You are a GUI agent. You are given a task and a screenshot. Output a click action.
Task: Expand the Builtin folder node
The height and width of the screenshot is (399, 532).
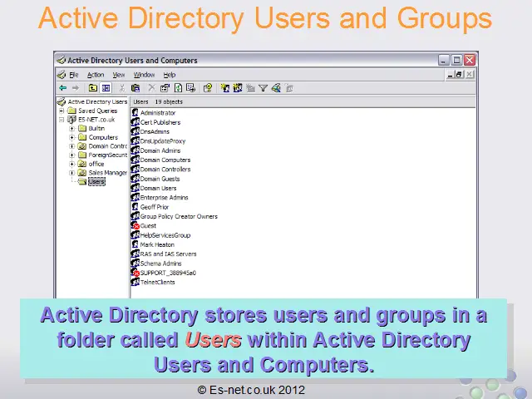coord(71,129)
